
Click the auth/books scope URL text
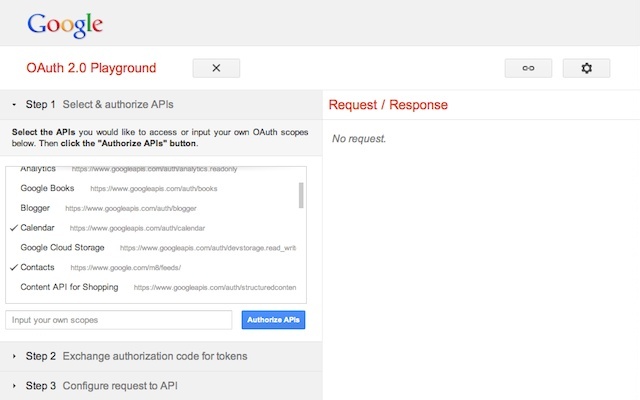pyautogui.click(x=153, y=189)
